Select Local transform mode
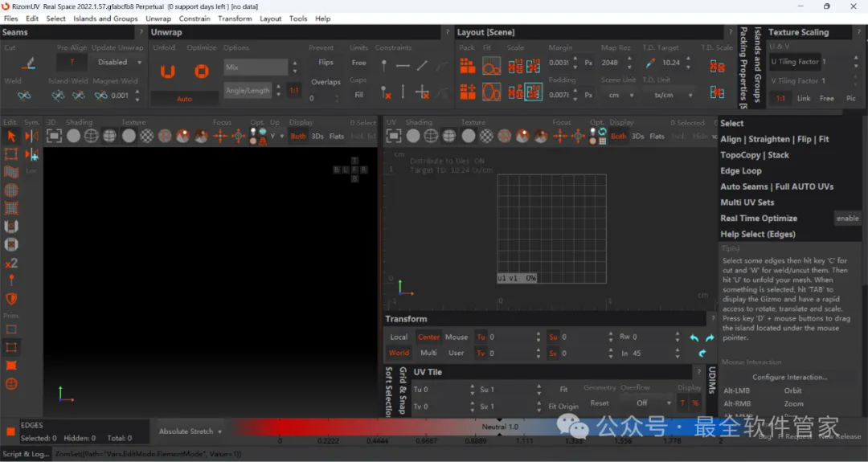868x462 pixels. [399, 337]
